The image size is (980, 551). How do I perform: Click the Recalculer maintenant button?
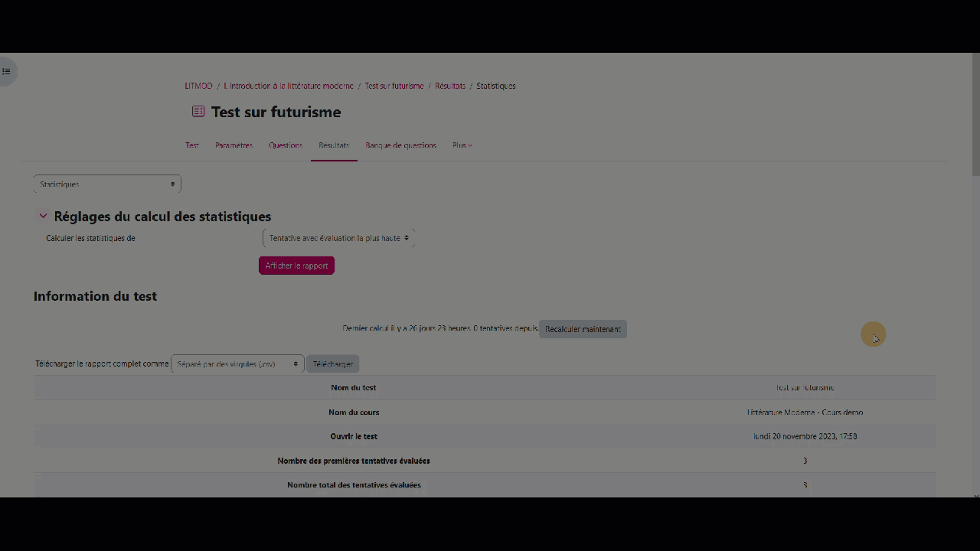[x=583, y=329]
